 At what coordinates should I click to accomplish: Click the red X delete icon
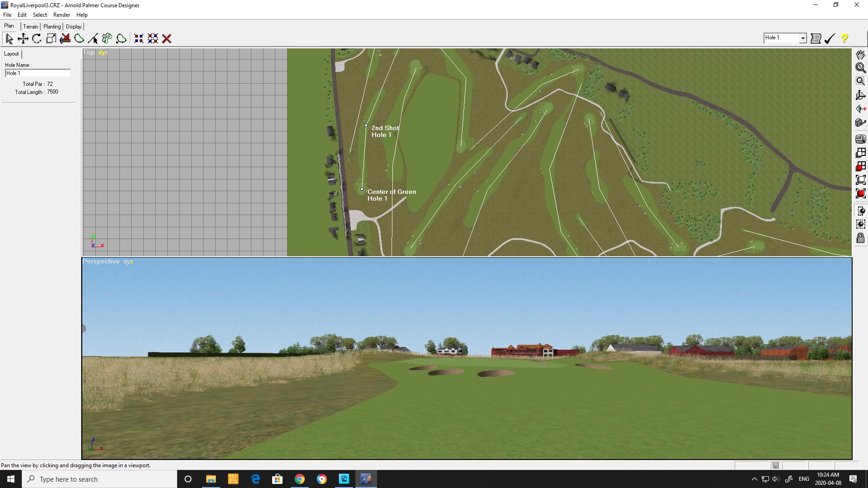point(167,39)
